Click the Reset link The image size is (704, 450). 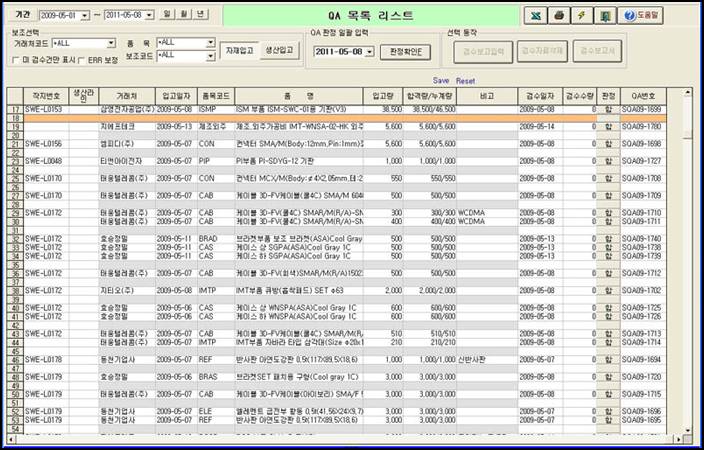pyautogui.click(x=465, y=81)
